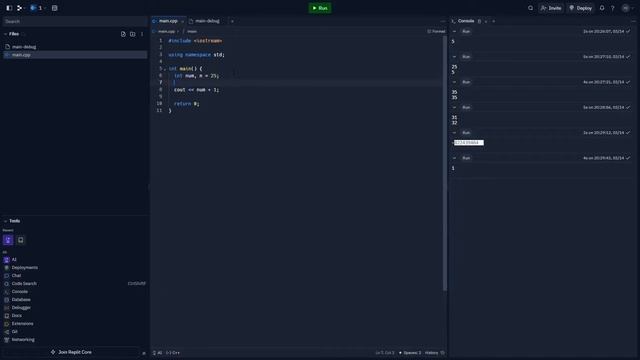Open the Code Search tool
Image resolution: width=640 pixels, height=360 pixels.
click(24, 283)
